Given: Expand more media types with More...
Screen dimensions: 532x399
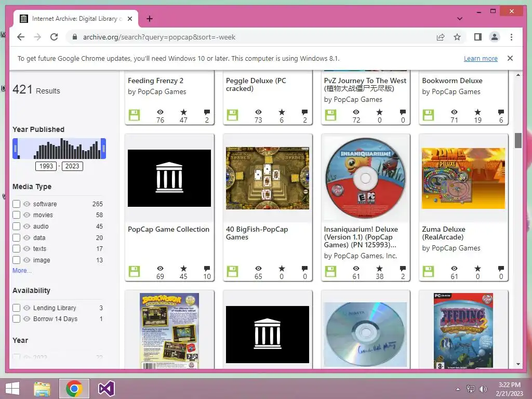Looking at the screenshot, I should (x=22, y=270).
